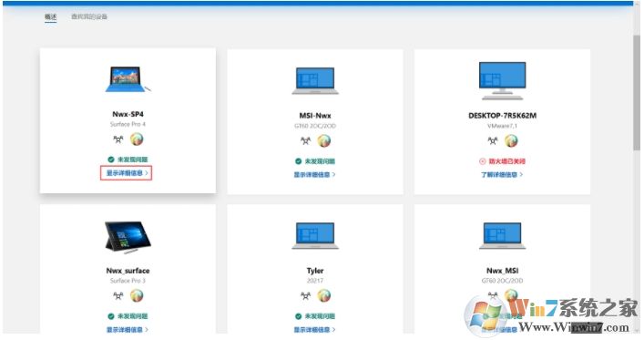The height and width of the screenshot is (340, 644).
Task: Open 显示详细信息 link for Tyler
Action: (314, 330)
